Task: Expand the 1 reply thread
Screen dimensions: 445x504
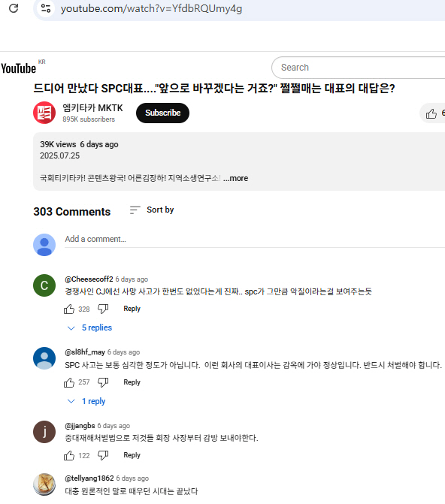Action: click(x=86, y=401)
